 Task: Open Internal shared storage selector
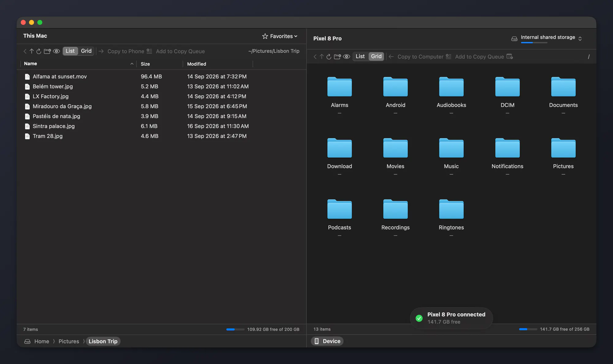pyautogui.click(x=546, y=38)
